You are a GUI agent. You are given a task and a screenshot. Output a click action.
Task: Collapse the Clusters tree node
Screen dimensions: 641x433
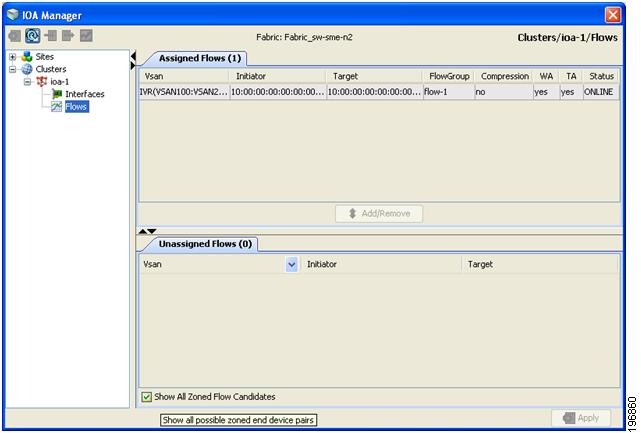13,69
